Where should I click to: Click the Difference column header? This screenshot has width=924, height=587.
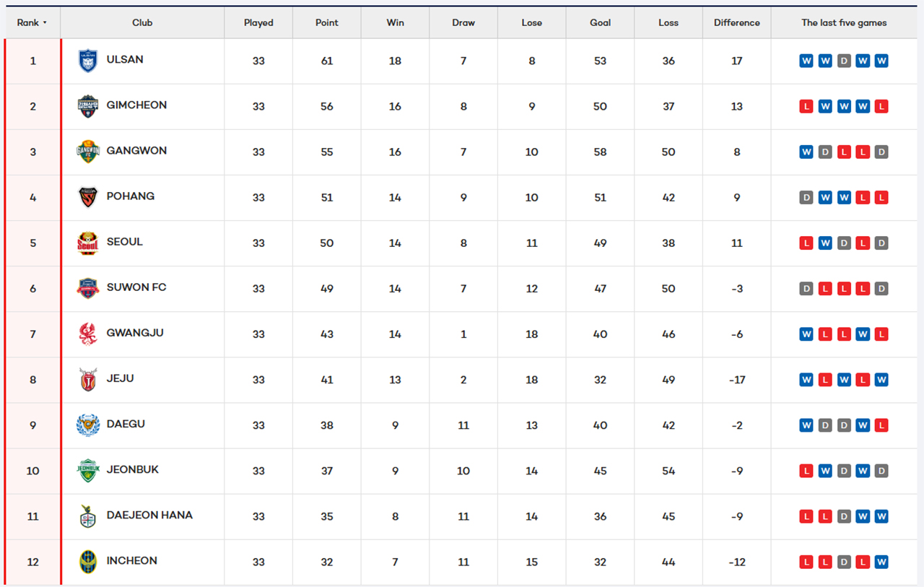click(736, 23)
